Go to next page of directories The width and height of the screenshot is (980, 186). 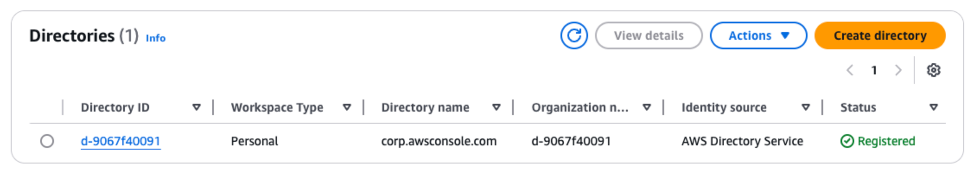898,70
